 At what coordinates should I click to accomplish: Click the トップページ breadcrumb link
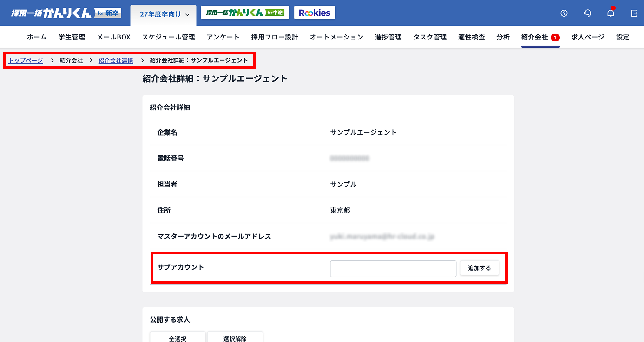coord(26,61)
